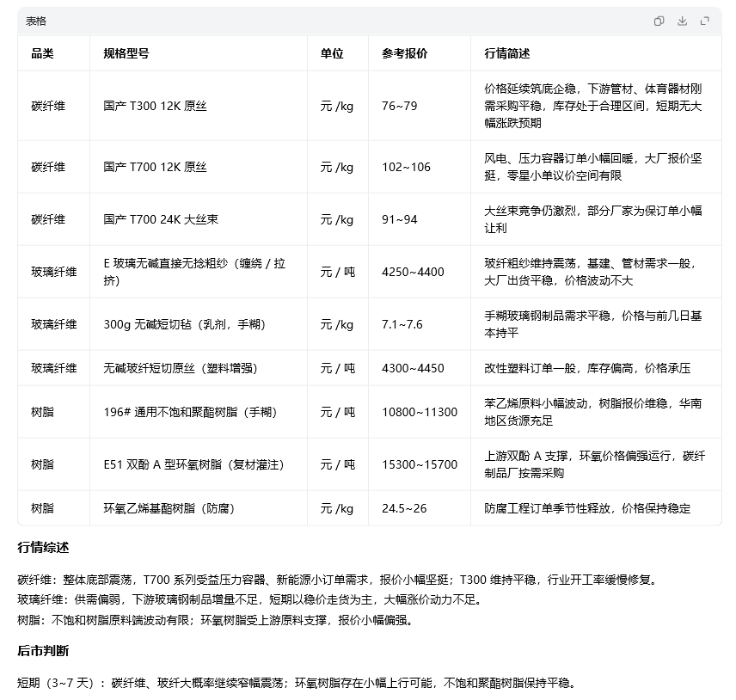Click the price cell 4250~4400
736x700 pixels.
click(413, 272)
